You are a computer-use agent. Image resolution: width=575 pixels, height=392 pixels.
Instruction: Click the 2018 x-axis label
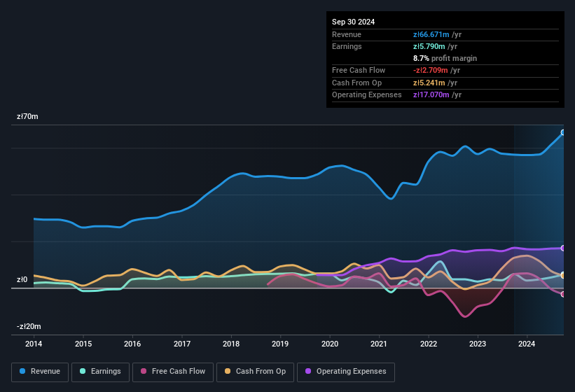point(231,344)
